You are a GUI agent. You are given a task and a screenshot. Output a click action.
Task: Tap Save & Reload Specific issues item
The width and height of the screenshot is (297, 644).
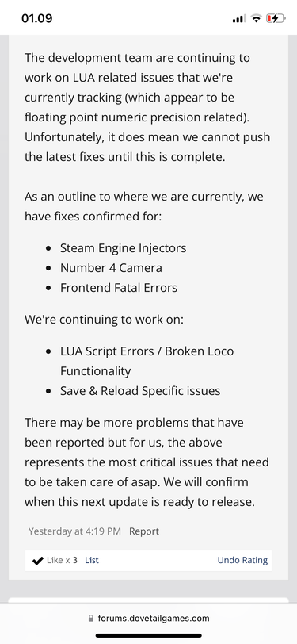point(140,390)
